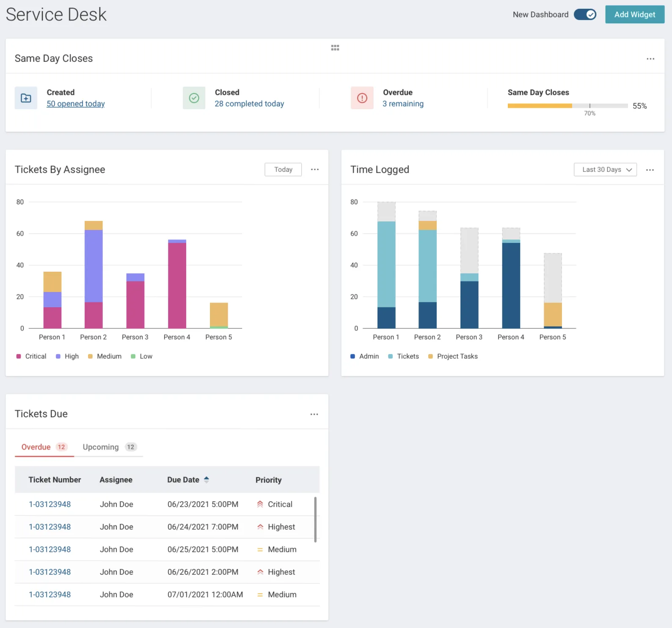The image size is (672, 628).
Task: Open the 50 opened today link
Action: pyautogui.click(x=76, y=104)
